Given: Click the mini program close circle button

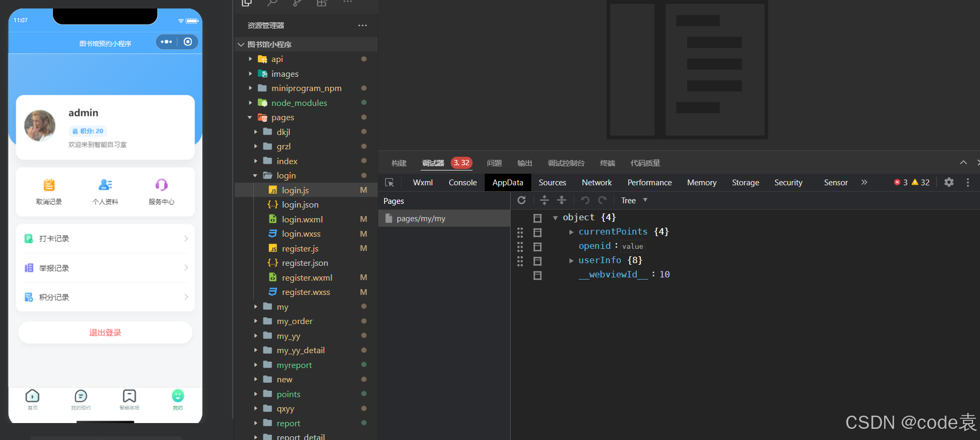Looking at the screenshot, I should 188,42.
